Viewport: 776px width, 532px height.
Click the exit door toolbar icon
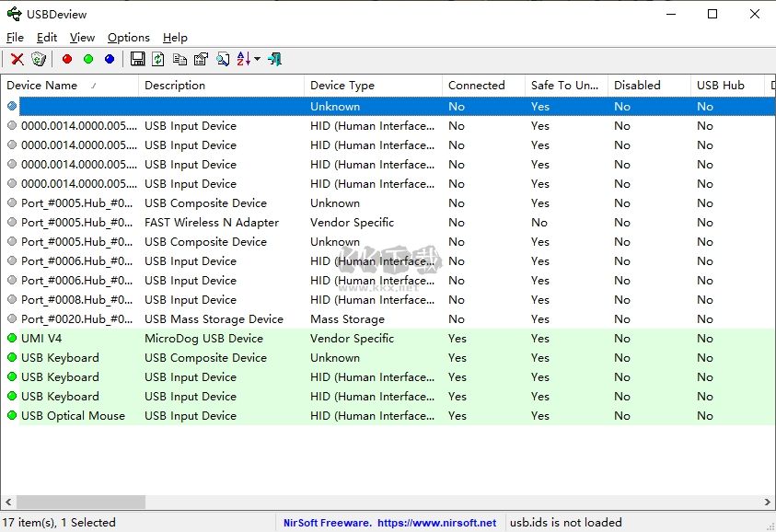pos(275,59)
